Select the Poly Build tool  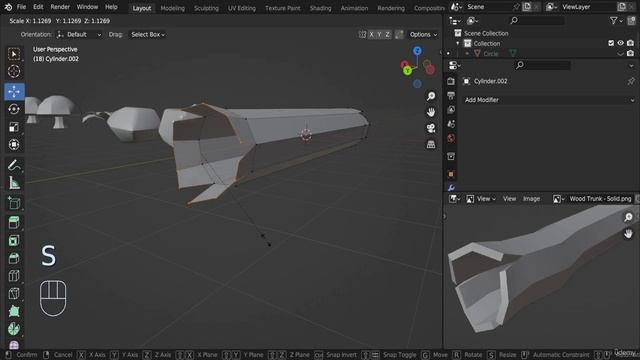pos(14,311)
